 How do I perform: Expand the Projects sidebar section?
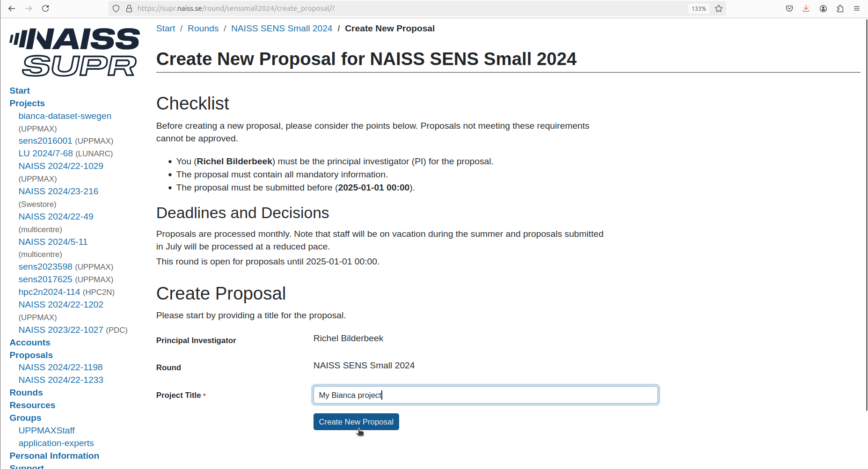click(27, 103)
